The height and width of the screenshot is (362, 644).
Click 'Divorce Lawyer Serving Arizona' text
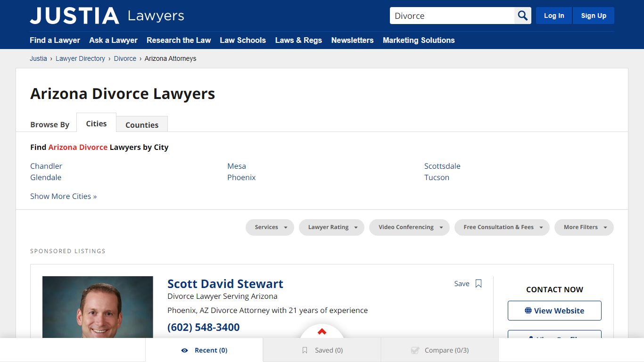point(223,296)
